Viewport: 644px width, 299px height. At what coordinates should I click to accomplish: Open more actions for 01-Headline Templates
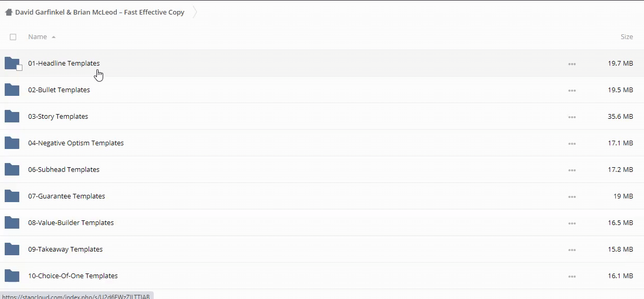(x=572, y=64)
